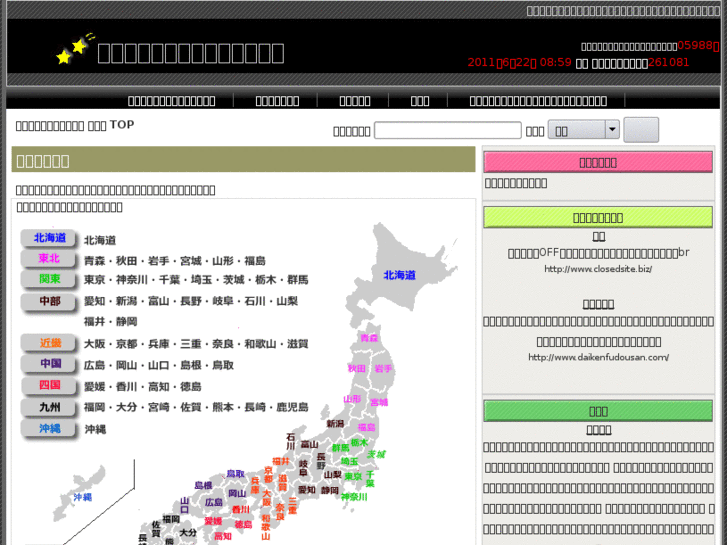Click the 宮城 label on the map
This screenshot has height=545, width=727.
tap(379, 402)
